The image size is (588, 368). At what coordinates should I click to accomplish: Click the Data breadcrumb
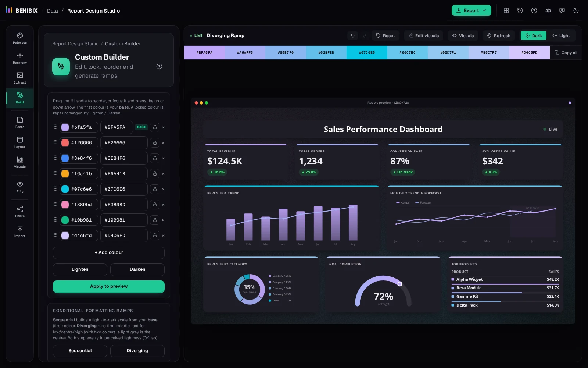[53, 11]
